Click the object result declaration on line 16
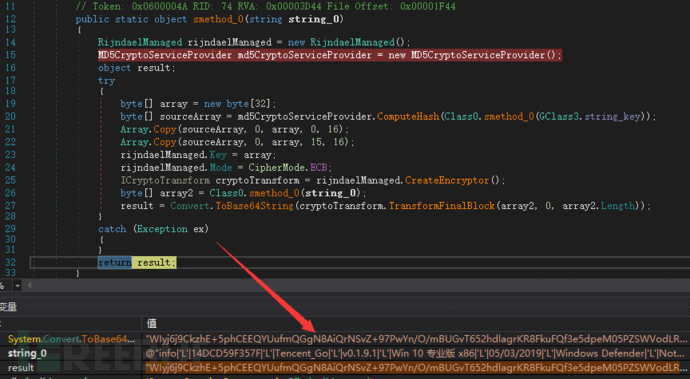The width and height of the screenshot is (690, 379). point(137,68)
